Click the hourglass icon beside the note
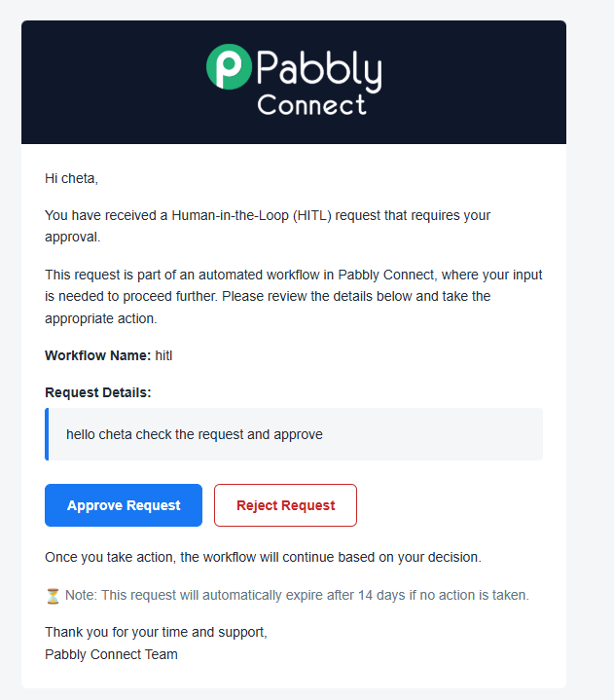 click(x=53, y=595)
